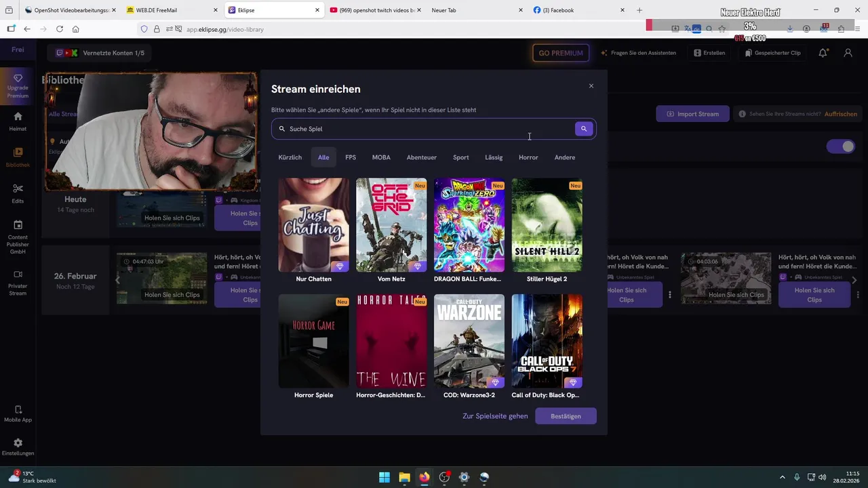The height and width of the screenshot is (488, 868).
Task: Choose the Andere category tab
Action: pyautogui.click(x=565, y=157)
